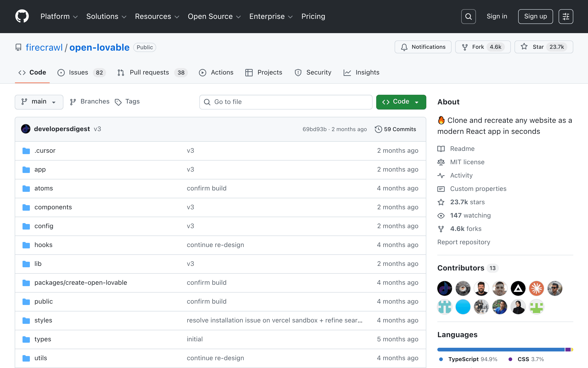Open the 'resolve installation issue' commit message
Viewport: 588px width, 368px height.
tap(274, 321)
